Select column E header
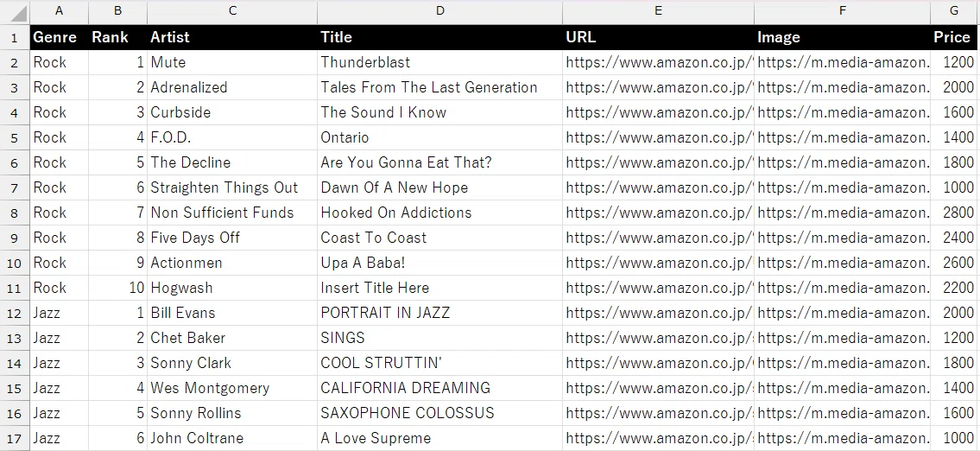 [x=658, y=11]
